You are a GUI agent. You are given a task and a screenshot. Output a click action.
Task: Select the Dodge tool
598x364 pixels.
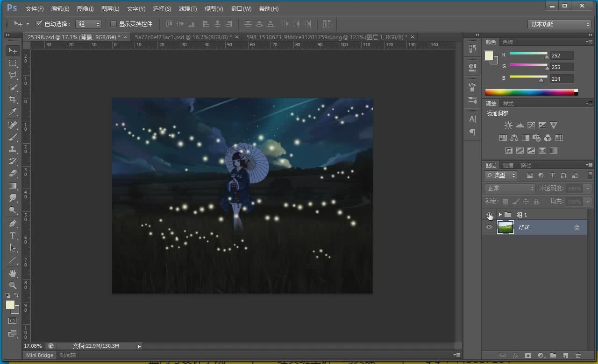13,210
